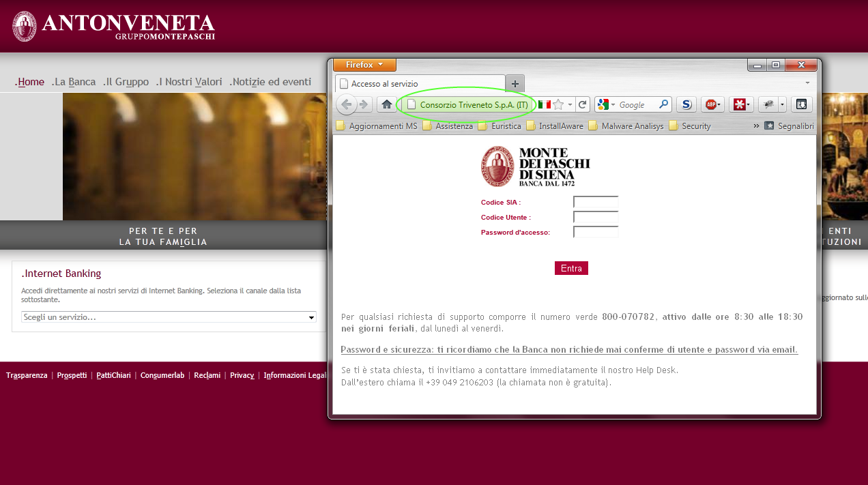Go back using Firefox back arrow
Viewport: 868px width, 485px height.
[x=347, y=104]
